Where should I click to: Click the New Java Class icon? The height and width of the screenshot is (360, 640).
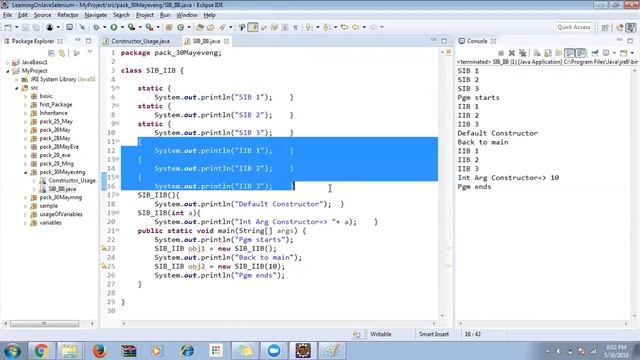180,27
